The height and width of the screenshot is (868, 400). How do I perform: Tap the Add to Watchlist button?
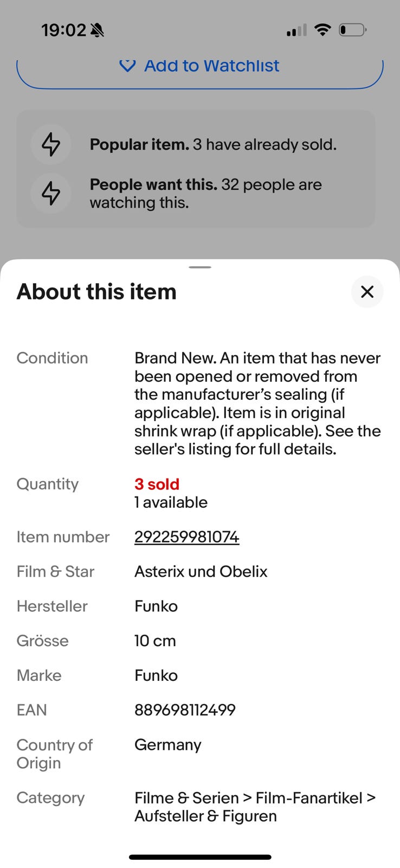point(200,68)
